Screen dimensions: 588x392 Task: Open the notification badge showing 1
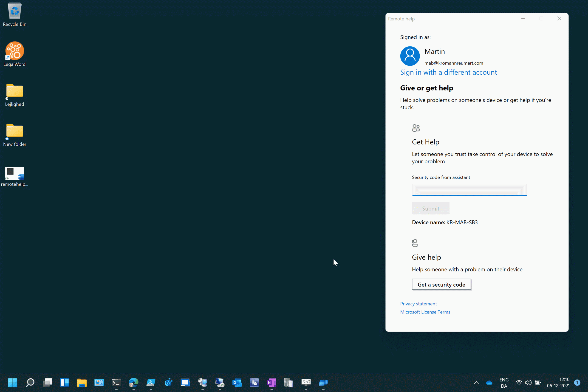pyautogui.click(x=577, y=383)
